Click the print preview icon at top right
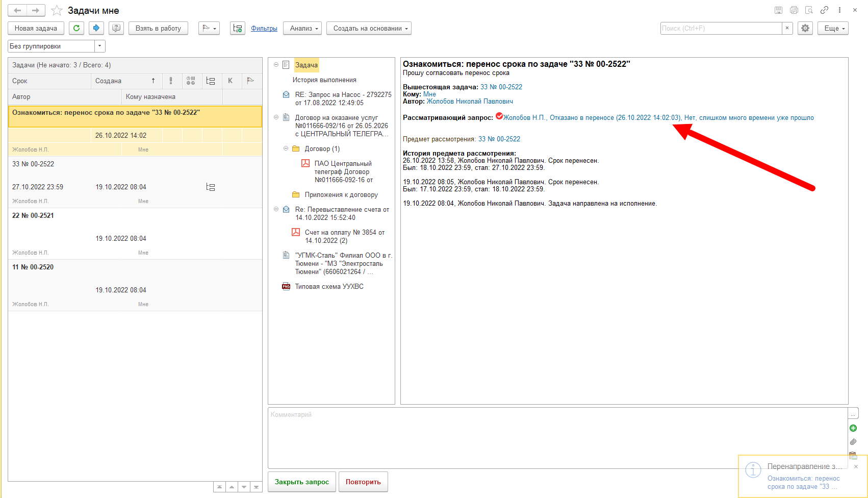 tap(809, 10)
